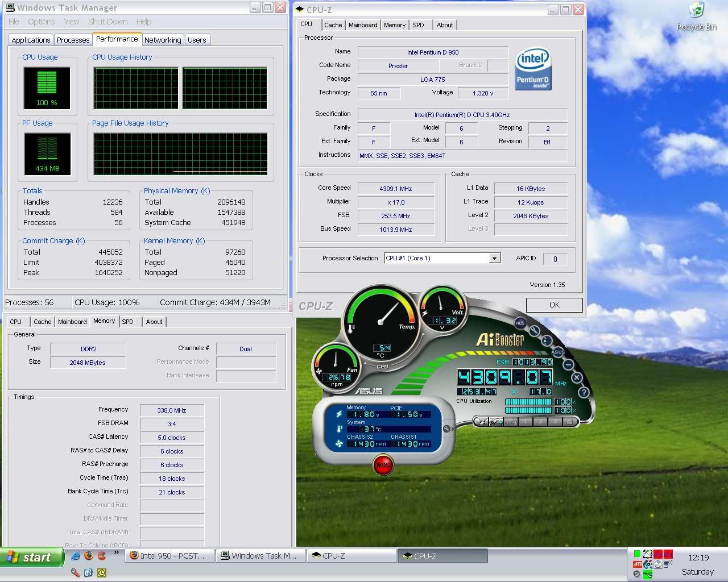This screenshot has width=728, height=582.
Task: Expand hidden Quick Launch items chevron
Action: (x=117, y=552)
